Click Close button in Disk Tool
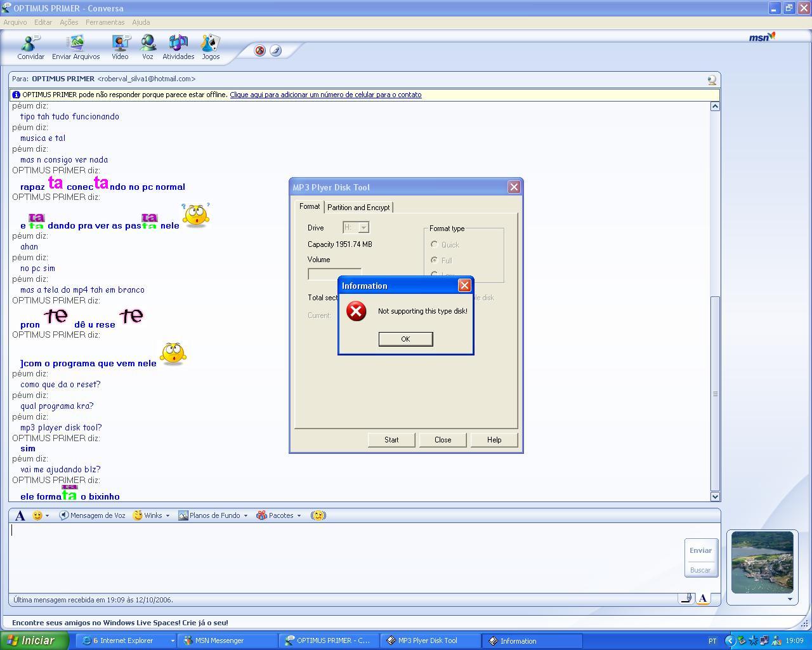 pyautogui.click(x=443, y=440)
